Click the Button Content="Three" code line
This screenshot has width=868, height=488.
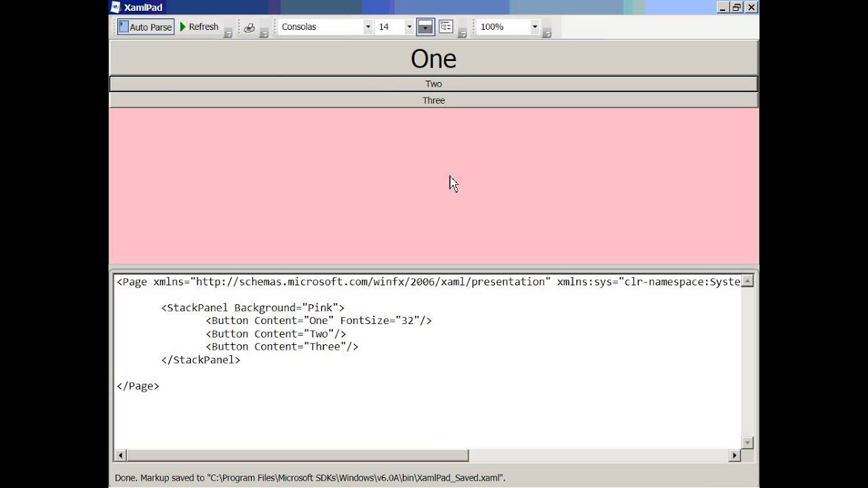pyautogui.click(x=282, y=346)
